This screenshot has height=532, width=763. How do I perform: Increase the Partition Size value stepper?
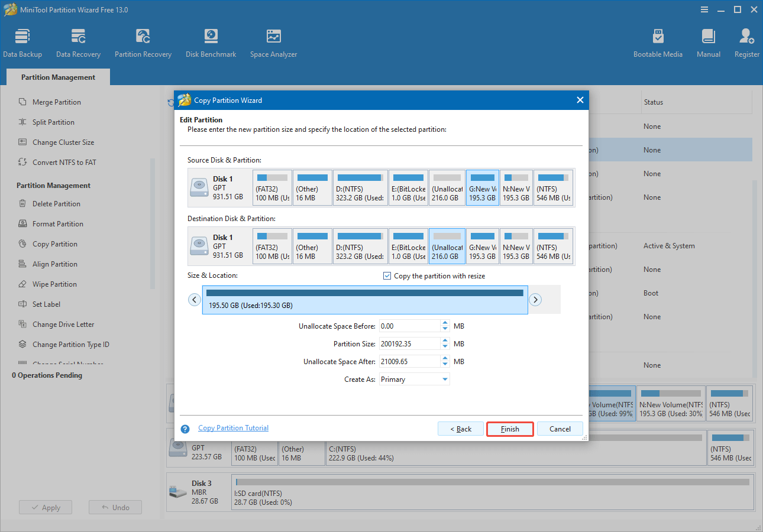point(445,341)
